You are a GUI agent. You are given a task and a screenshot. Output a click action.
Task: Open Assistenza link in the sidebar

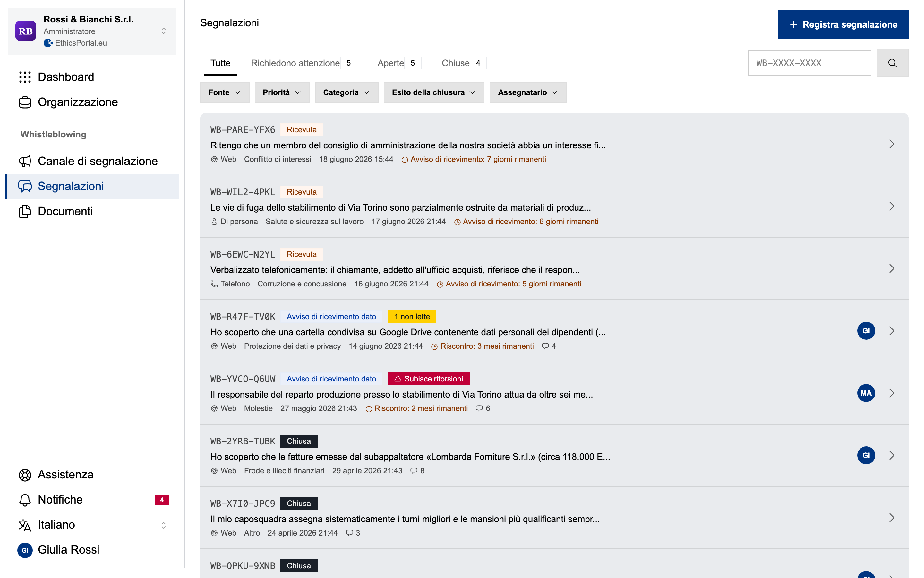92,474
